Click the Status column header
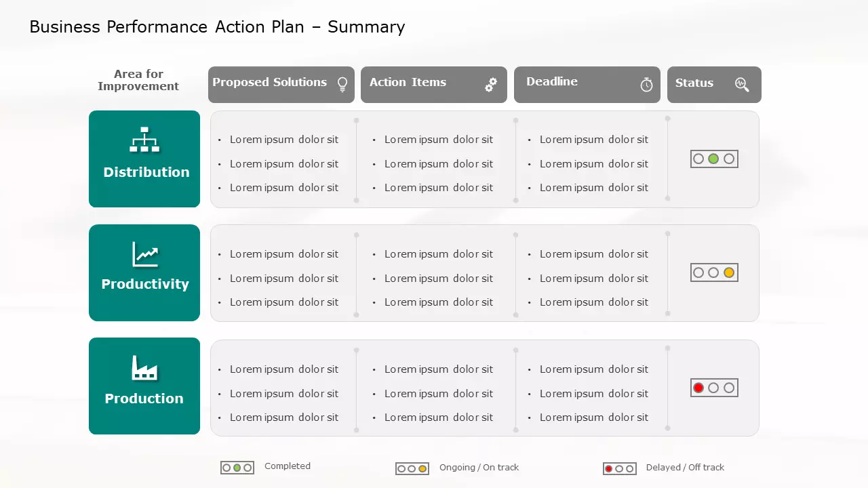The height and width of the screenshot is (488, 868). pos(694,83)
